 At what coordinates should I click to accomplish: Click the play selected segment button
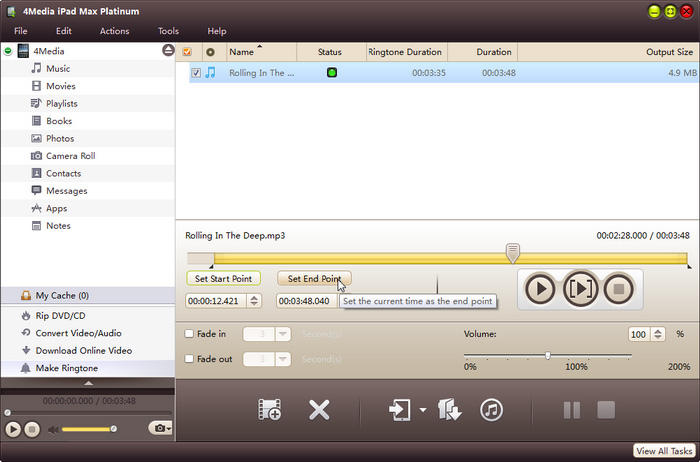point(581,289)
